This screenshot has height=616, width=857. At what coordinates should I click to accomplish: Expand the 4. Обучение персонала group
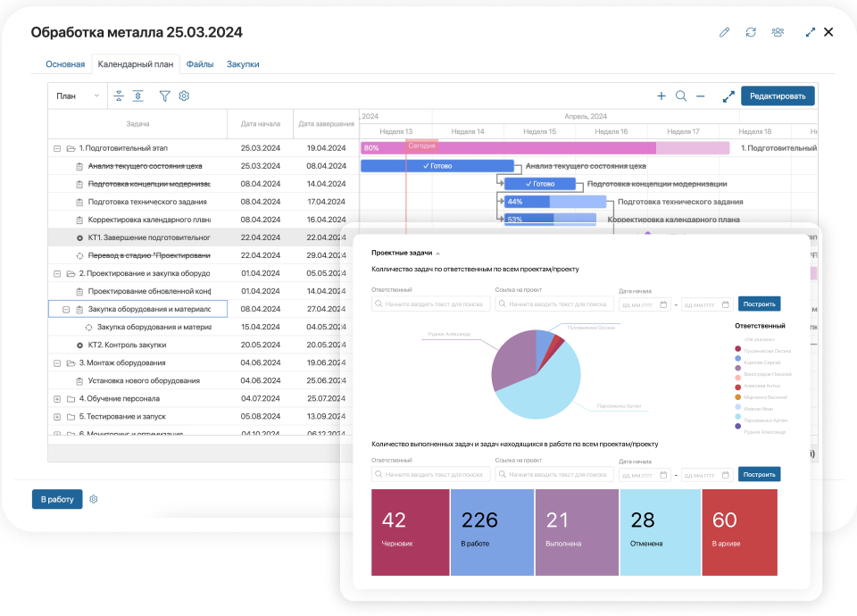click(x=57, y=398)
